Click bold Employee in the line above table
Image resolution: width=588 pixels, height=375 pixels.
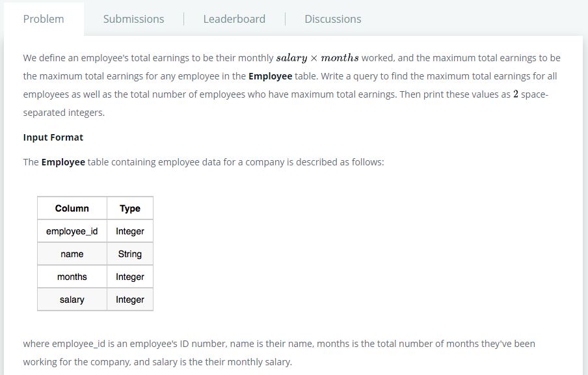click(63, 162)
